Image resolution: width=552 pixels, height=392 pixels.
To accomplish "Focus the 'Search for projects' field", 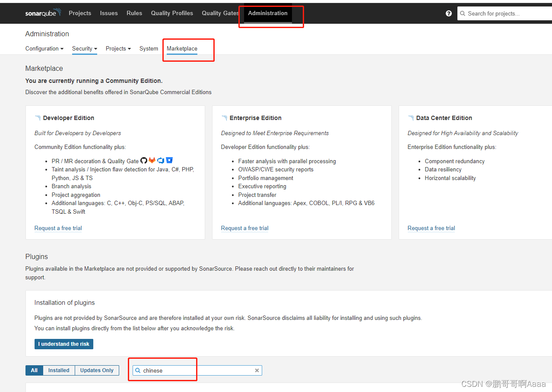I will pos(504,13).
